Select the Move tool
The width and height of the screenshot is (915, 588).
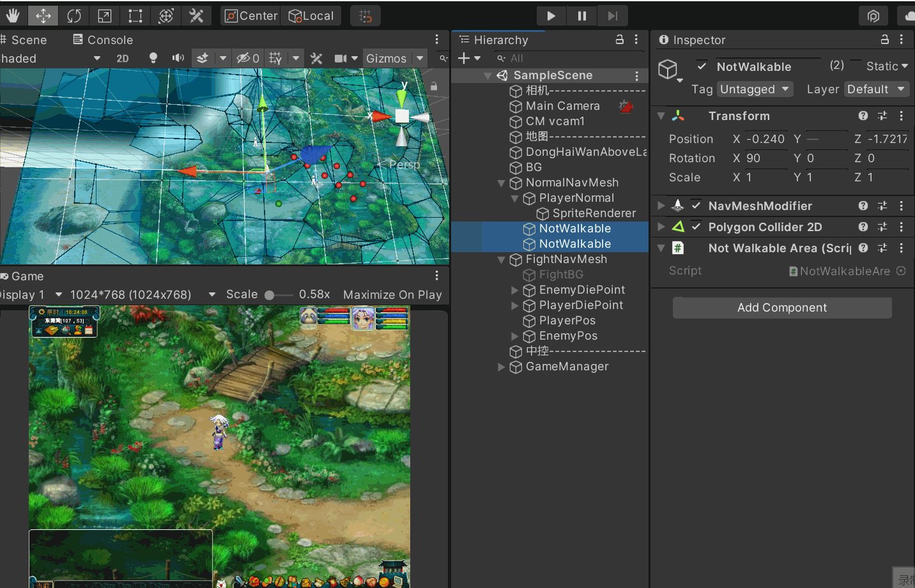point(43,15)
